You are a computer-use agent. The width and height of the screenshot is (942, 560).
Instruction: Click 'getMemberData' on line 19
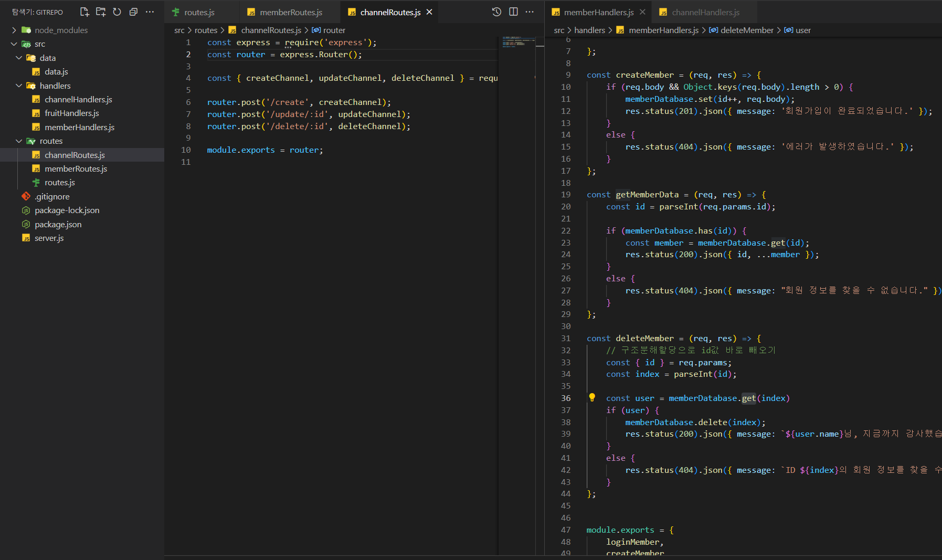[x=647, y=194]
